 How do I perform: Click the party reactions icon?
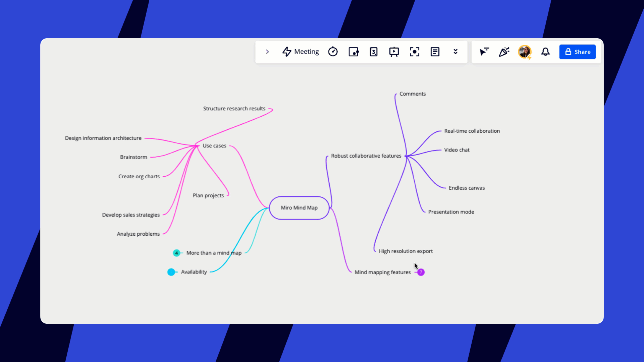504,52
